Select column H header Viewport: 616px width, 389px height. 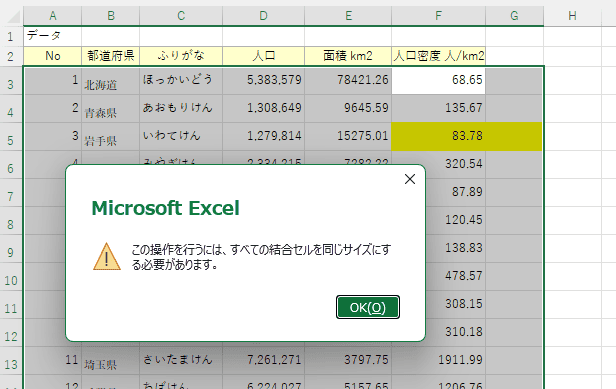(572, 16)
